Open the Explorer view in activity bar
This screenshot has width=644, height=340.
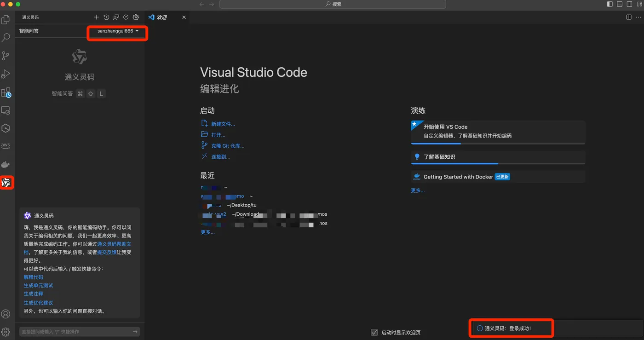(6, 20)
